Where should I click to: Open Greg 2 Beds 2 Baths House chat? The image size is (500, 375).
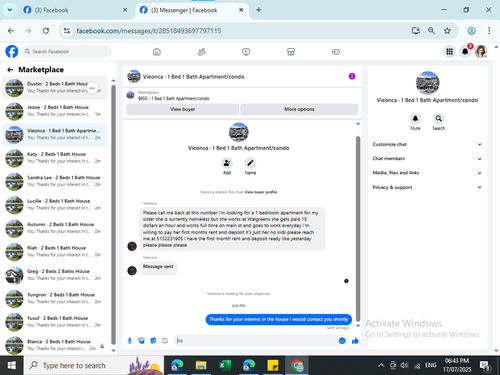pyautogui.click(x=55, y=275)
